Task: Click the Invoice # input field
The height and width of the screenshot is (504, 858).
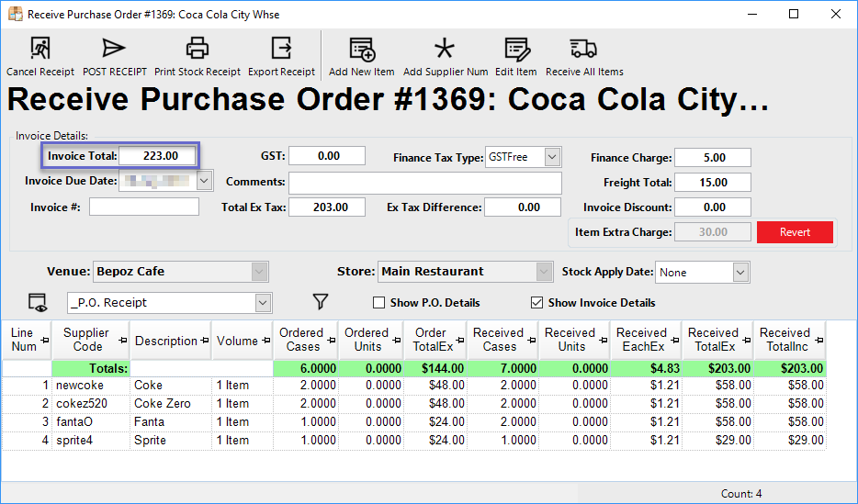Action: [x=144, y=207]
